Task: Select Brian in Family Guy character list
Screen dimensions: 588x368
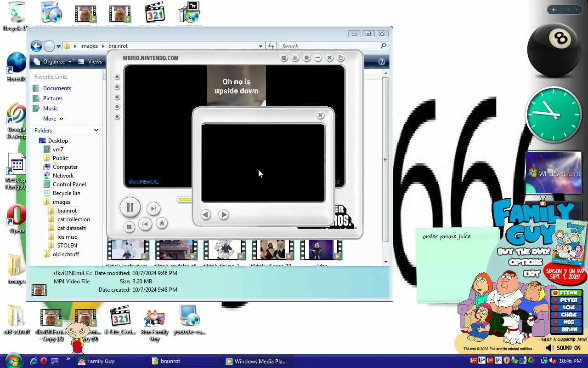Action: point(567,329)
